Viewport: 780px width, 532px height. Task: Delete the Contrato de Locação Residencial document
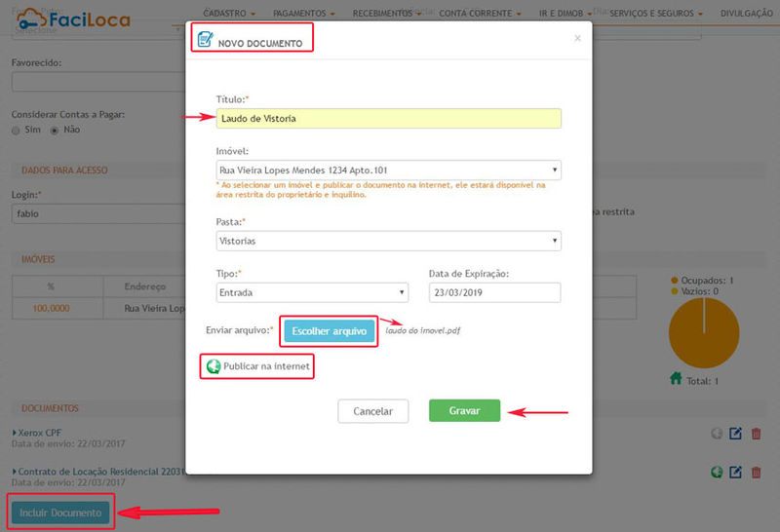pos(757,473)
